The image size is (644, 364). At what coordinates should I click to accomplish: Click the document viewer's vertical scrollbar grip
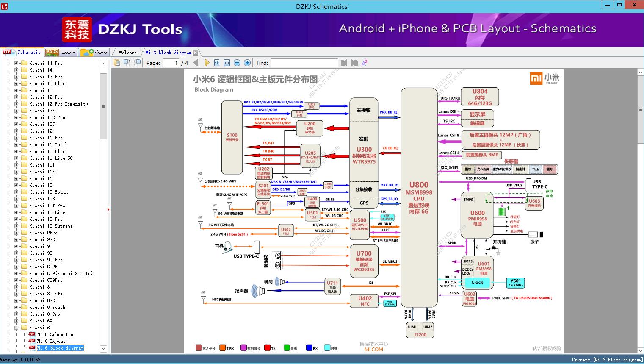pos(641,110)
